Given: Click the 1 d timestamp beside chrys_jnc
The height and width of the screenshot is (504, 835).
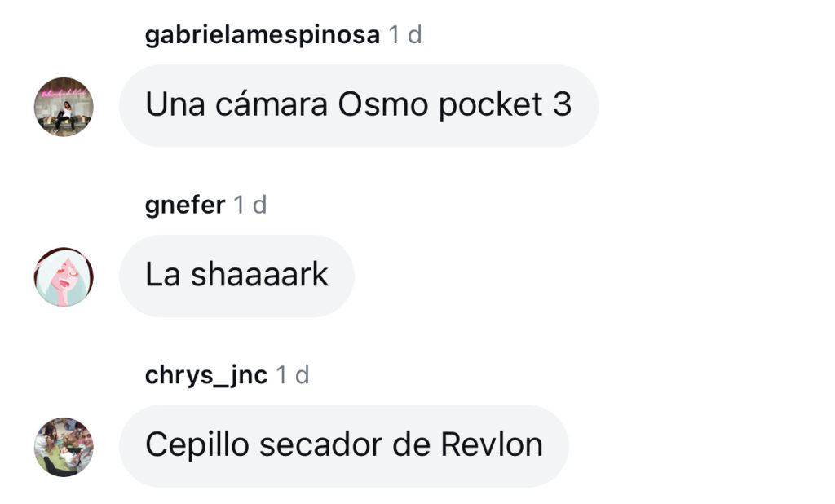Looking at the screenshot, I should (x=293, y=375).
